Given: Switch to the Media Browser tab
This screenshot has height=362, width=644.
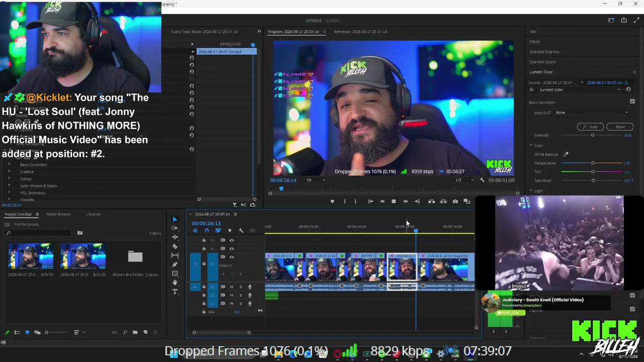Looking at the screenshot, I should coord(58,214).
